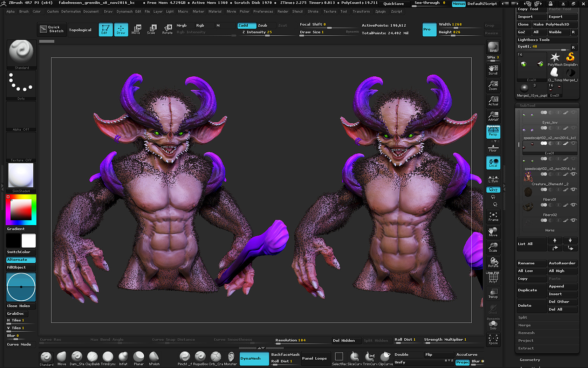Click Make PolyMesh3D button
Viewport: 588px width, 368px height.
pos(555,25)
